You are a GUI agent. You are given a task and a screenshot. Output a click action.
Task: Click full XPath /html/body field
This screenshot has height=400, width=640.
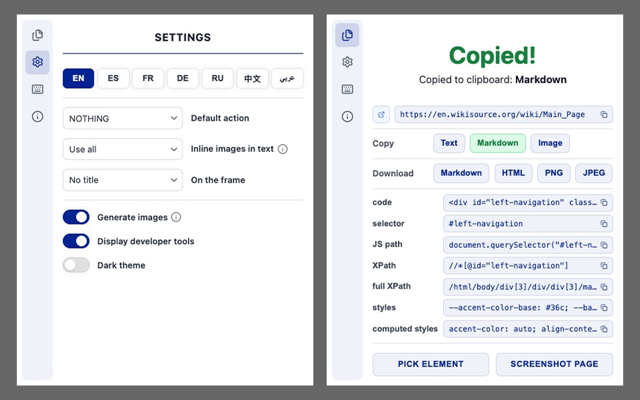528,287
